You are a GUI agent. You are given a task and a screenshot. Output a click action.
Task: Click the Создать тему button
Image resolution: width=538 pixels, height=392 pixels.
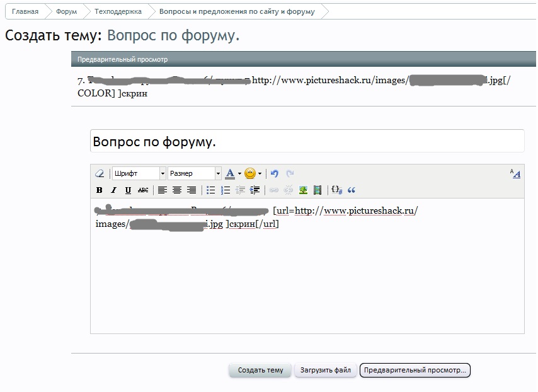(x=260, y=370)
